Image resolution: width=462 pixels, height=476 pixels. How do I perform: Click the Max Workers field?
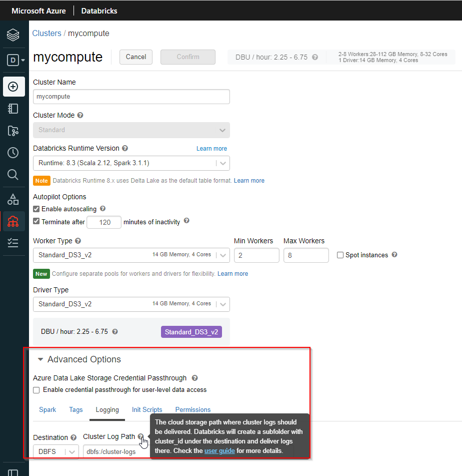click(306, 255)
